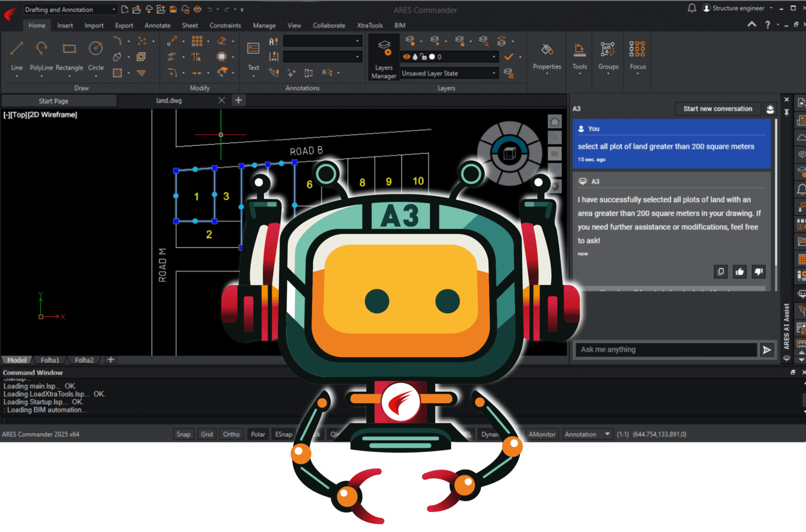Click the view navigation cube in drawing area
Image resolution: width=806 pixels, height=532 pixels.
[509, 153]
